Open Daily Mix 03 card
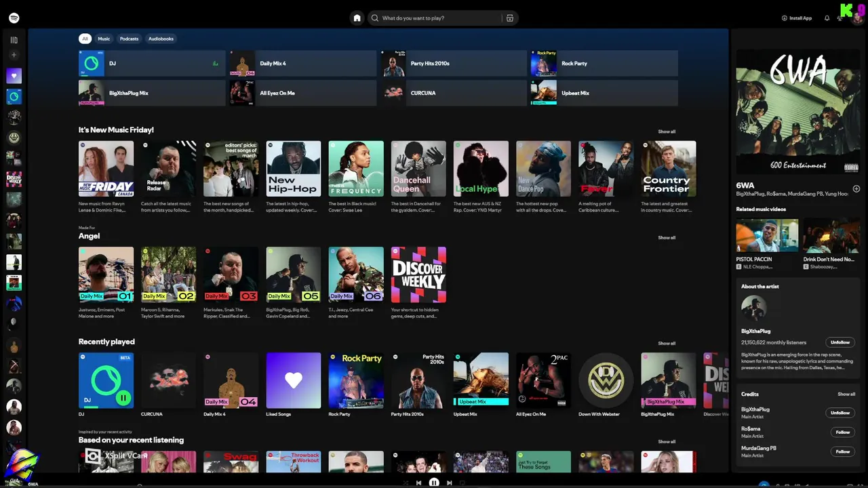This screenshot has height=488, width=868. (231, 274)
